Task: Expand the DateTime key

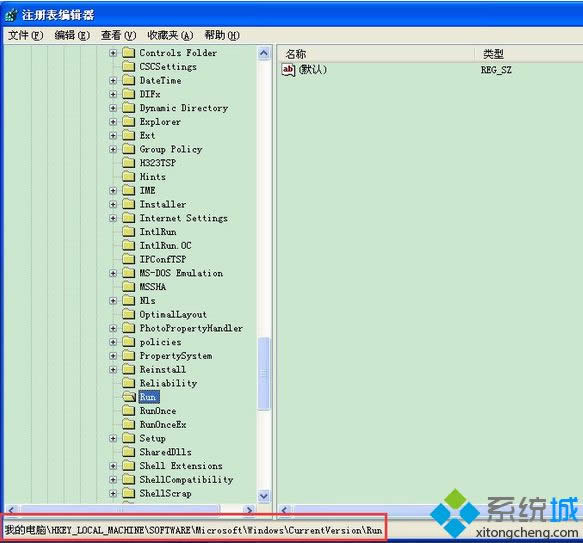Action: 113,80
